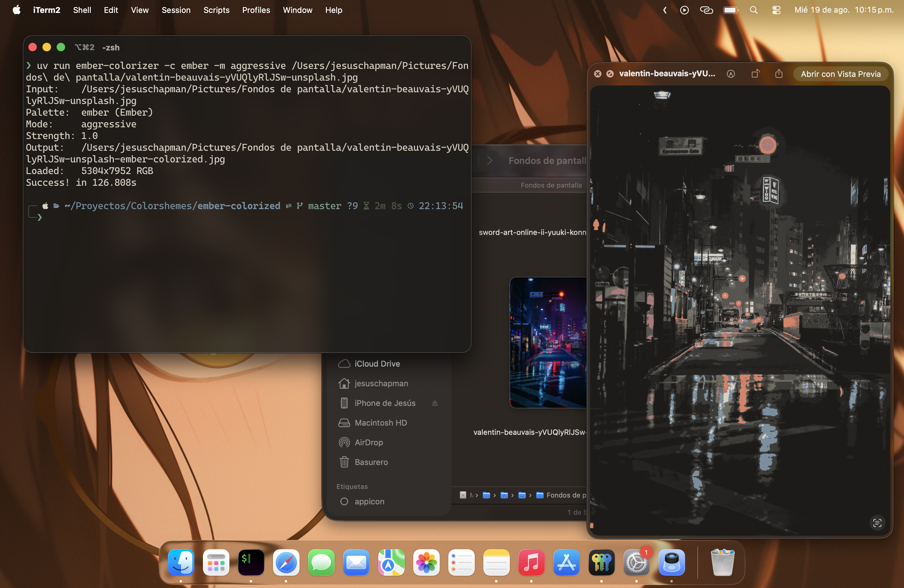Click Fondos de pantalla tab title in Finder

click(551, 185)
